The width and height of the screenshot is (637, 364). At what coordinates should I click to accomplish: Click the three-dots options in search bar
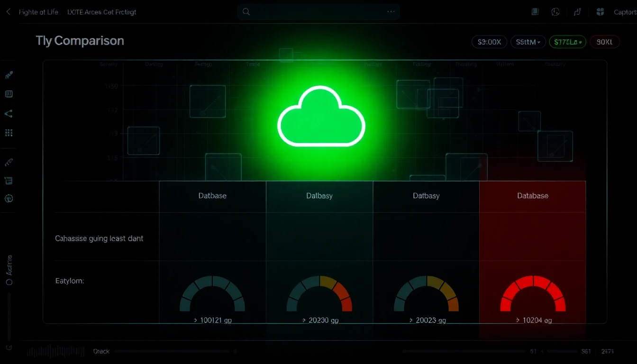[391, 12]
